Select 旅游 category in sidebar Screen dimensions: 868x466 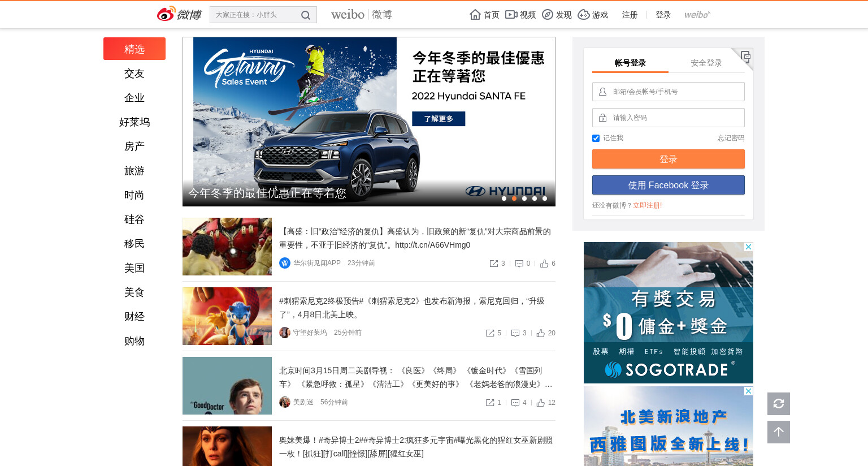pyautogui.click(x=134, y=171)
